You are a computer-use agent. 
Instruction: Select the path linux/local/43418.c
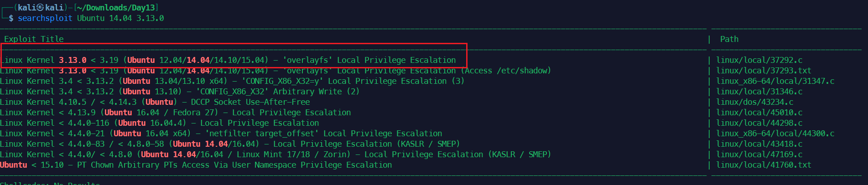(759, 144)
